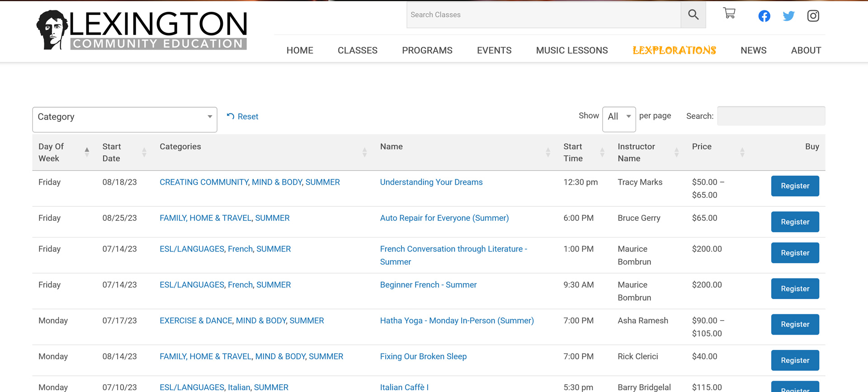This screenshot has height=392, width=868.
Task: Open the Show per page dropdown
Action: point(619,119)
